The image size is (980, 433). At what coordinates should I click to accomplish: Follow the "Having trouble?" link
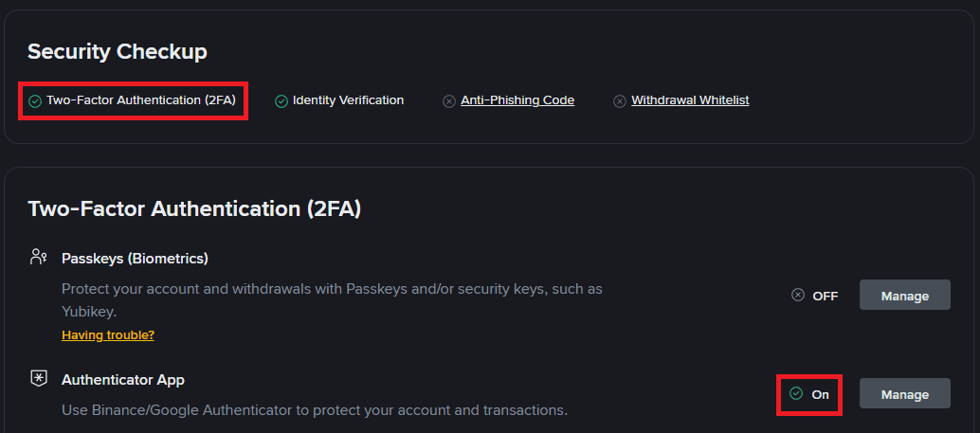click(108, 334)
